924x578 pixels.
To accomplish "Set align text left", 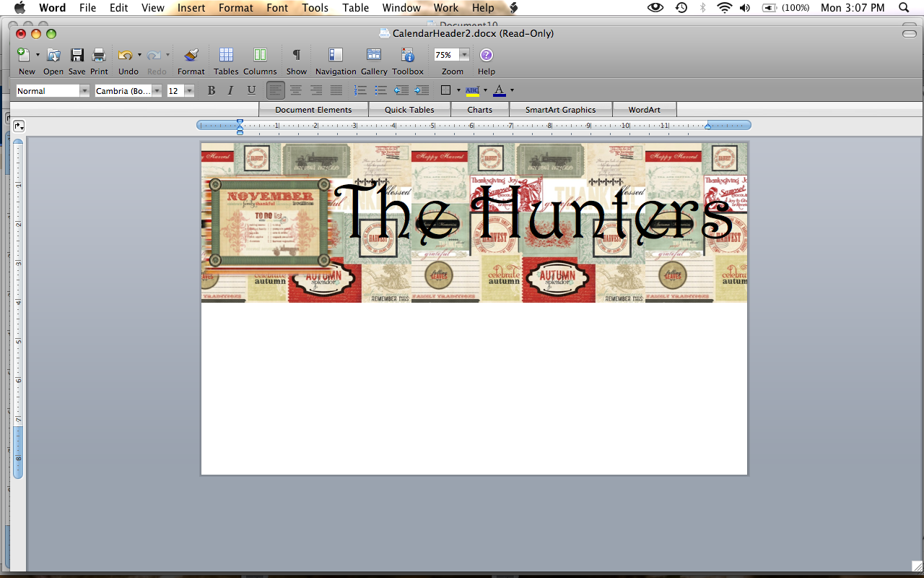I will click(276, 90).
